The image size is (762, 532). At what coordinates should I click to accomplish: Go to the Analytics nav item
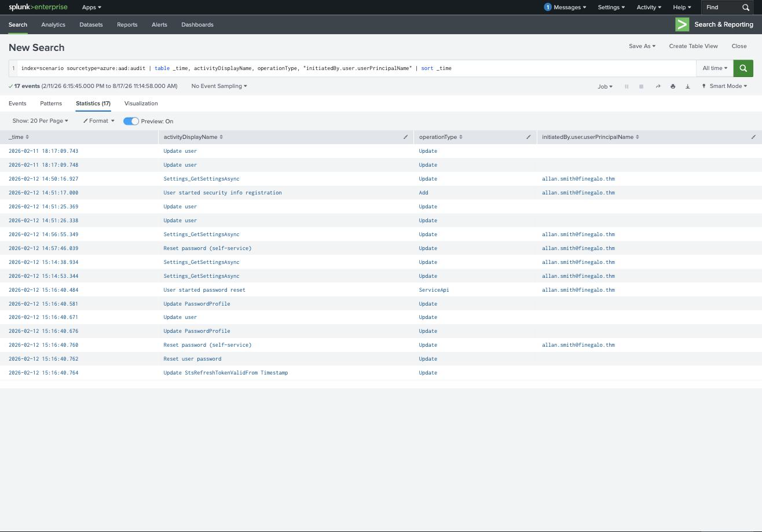[53, 25]
